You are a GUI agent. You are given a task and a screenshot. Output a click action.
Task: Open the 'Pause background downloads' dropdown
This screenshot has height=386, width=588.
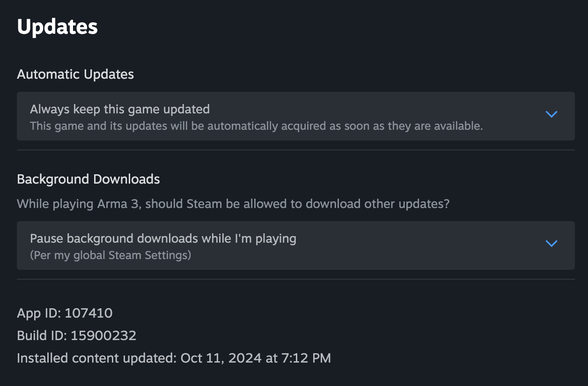coord(295,245)
